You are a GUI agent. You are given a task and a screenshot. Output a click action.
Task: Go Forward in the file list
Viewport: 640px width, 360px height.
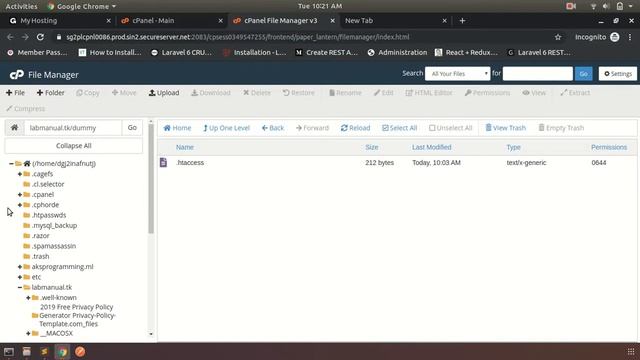point(312,128)
